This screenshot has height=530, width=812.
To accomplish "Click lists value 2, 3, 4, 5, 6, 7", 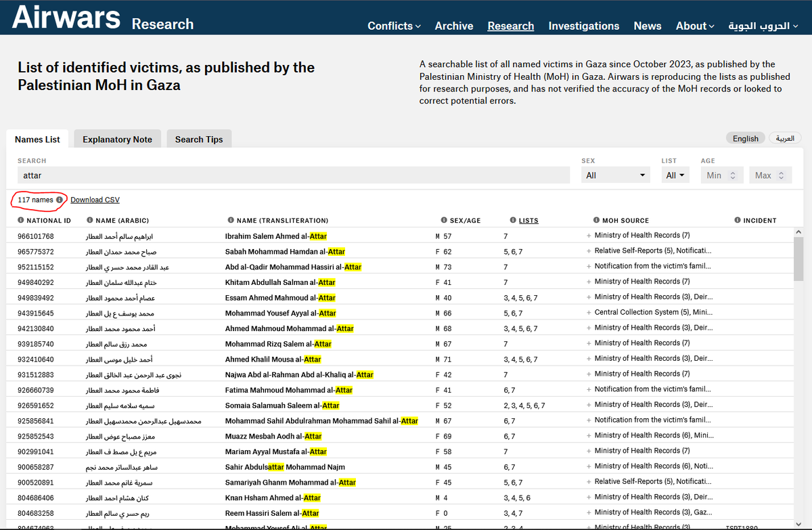I will point(524,405).
